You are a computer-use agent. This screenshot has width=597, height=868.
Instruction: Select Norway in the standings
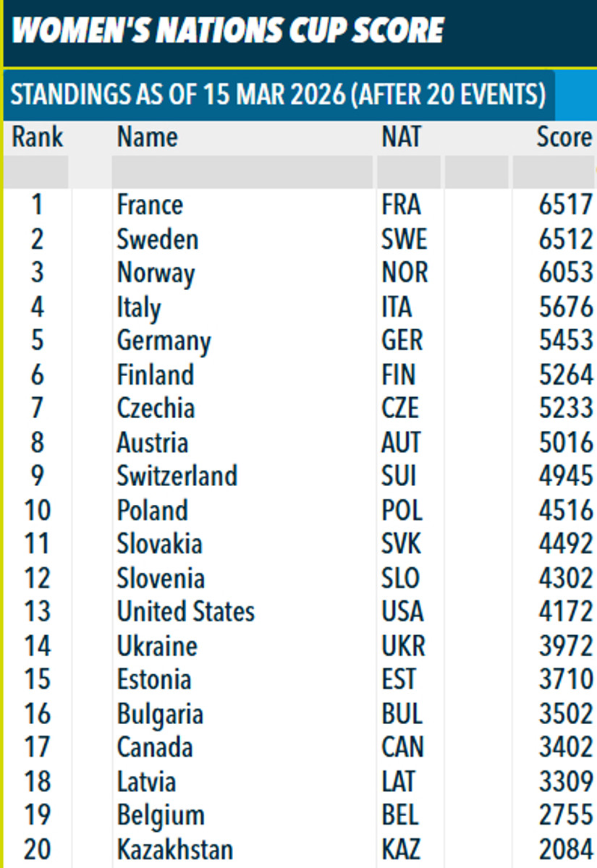click(x=156, y=273)
